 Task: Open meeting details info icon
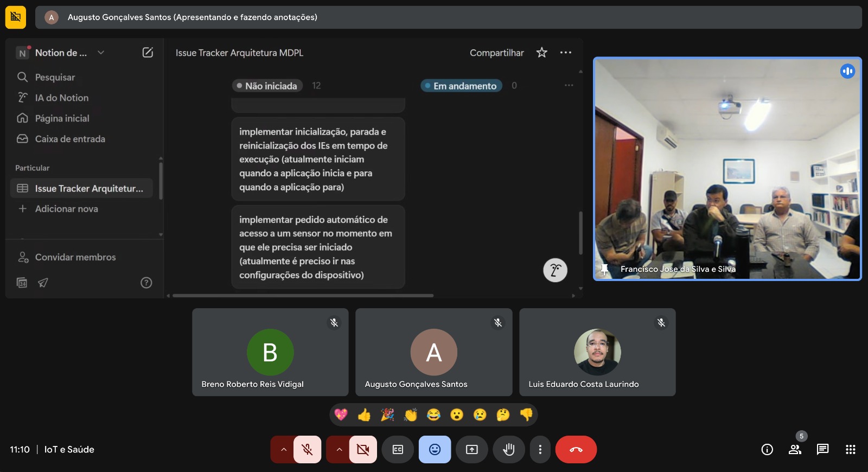(x=767, y=449)
